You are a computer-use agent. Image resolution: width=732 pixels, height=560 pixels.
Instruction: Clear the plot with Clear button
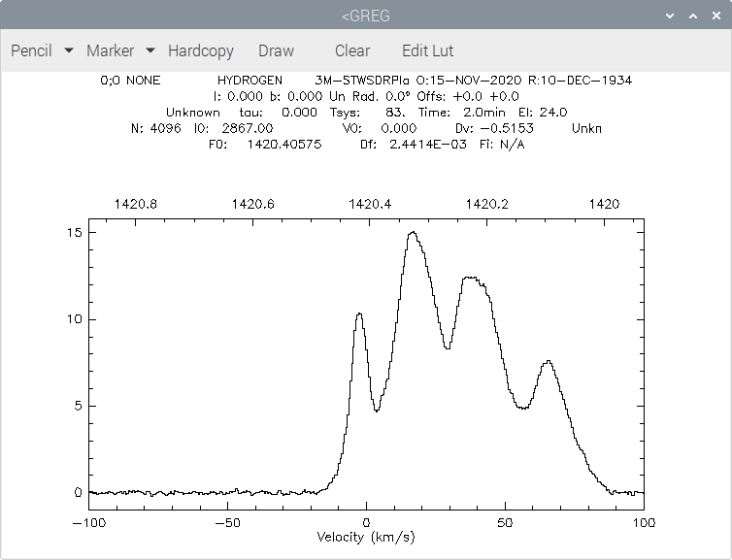(352, 50)
